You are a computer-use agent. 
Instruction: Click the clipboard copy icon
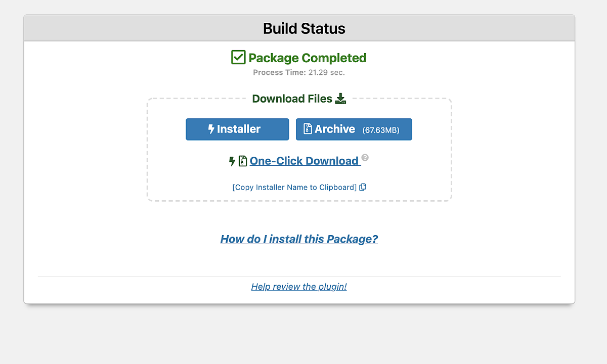coord(363,187)
